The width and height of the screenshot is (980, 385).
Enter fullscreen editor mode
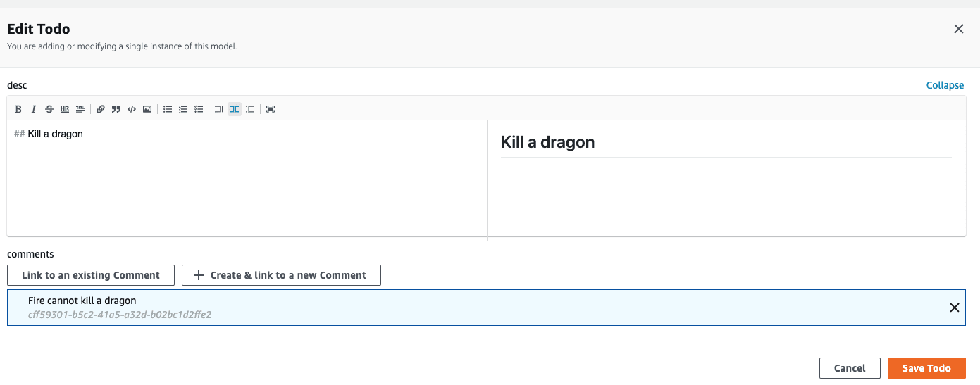coord(271,109)
